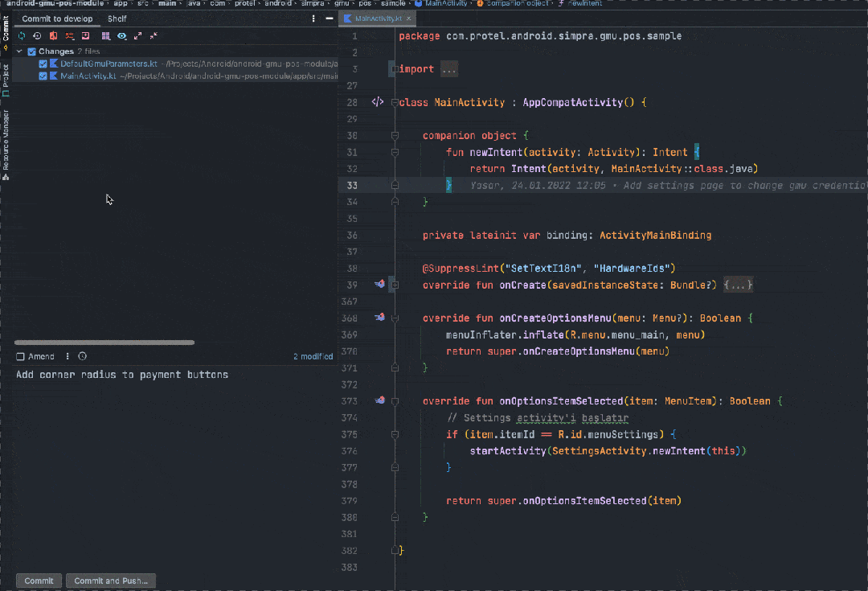Click the Expand All icon

pyautogui.click(x=138, y=35)
